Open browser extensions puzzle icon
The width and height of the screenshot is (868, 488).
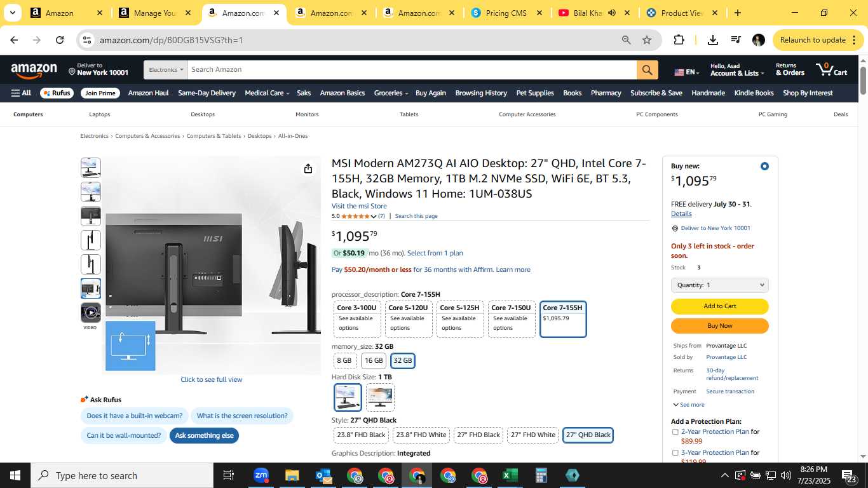[679, 40]
